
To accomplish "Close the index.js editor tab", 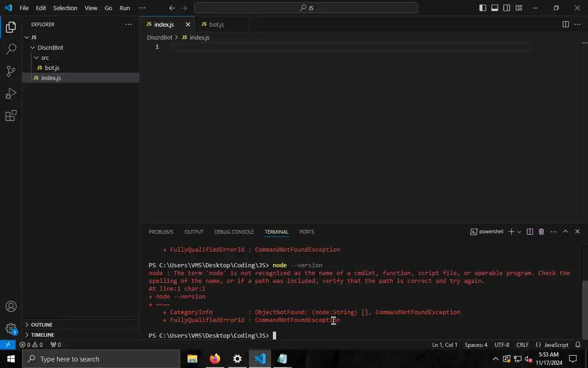I will 187,24.
